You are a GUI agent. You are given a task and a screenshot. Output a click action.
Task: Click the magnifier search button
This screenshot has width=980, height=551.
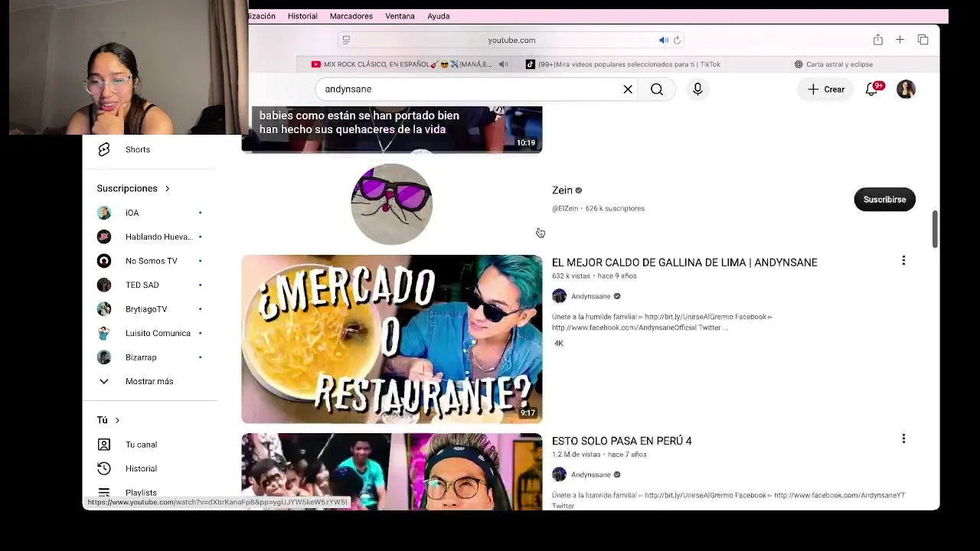point(657,90)
